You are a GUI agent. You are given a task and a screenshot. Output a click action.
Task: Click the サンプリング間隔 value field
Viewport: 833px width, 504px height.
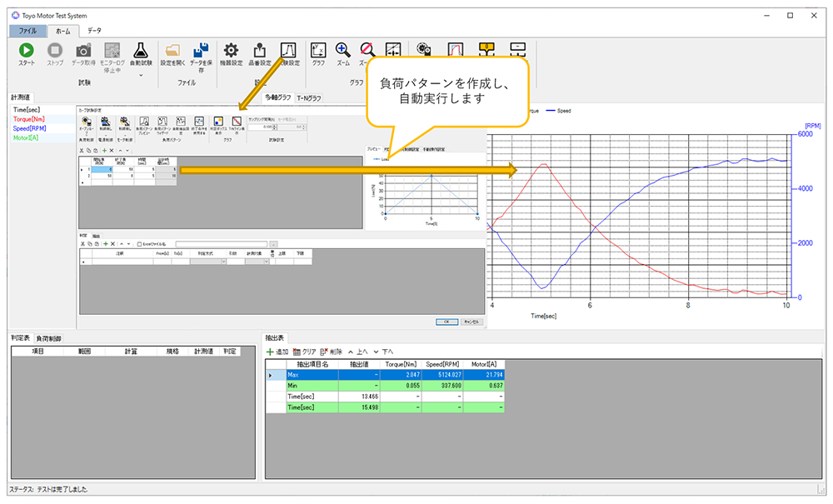point(260,127)
